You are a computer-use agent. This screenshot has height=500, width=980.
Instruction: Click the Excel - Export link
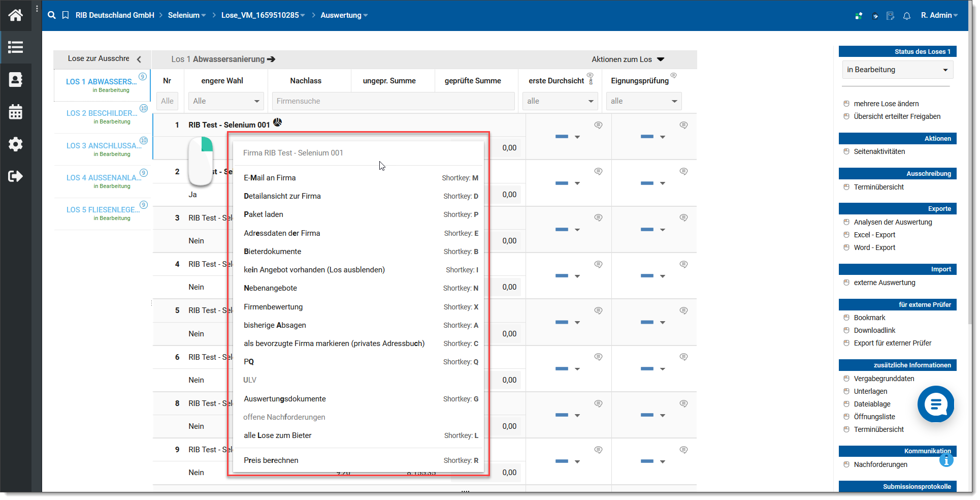(x=874, y=235)
